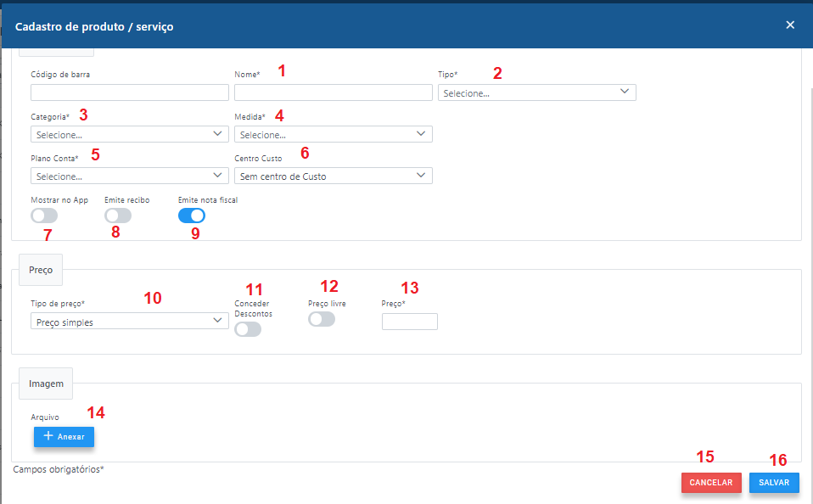
Task: Click the Preço value input box
Action: point(409,322)
